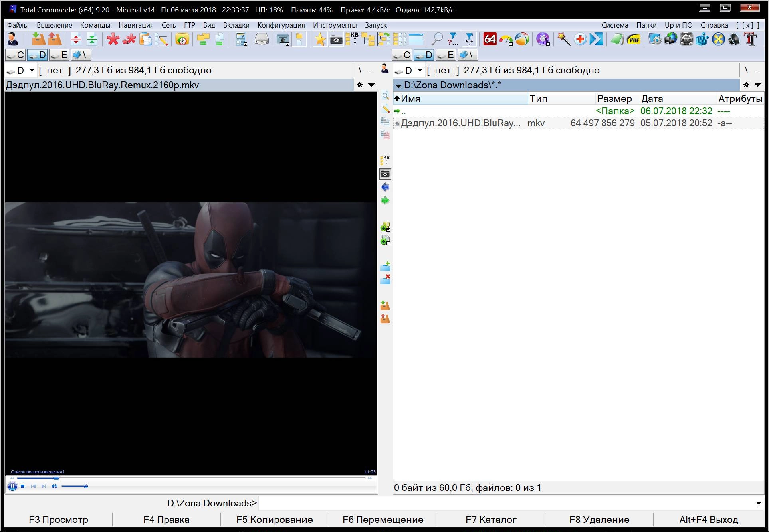Open the Справка menu
The height and width of the screenshot is (532, 769).
click(x=714, y=25)
